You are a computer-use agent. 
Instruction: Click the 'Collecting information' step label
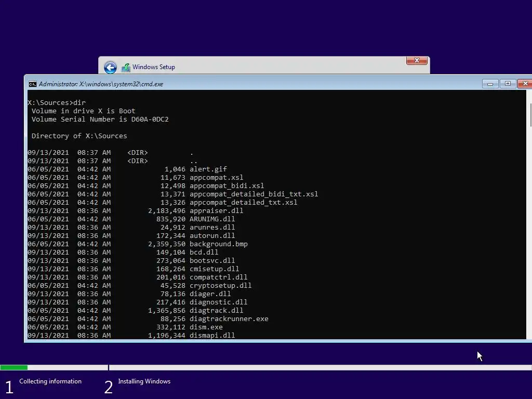pyautogui.click(x=50, y=381)
